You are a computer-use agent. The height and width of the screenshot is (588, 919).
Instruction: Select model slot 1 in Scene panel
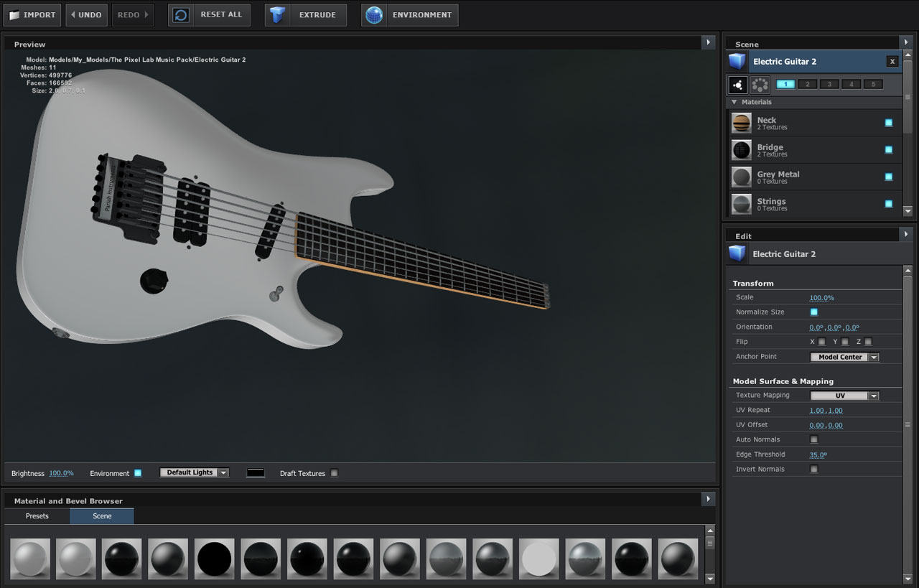click(785, 85)
